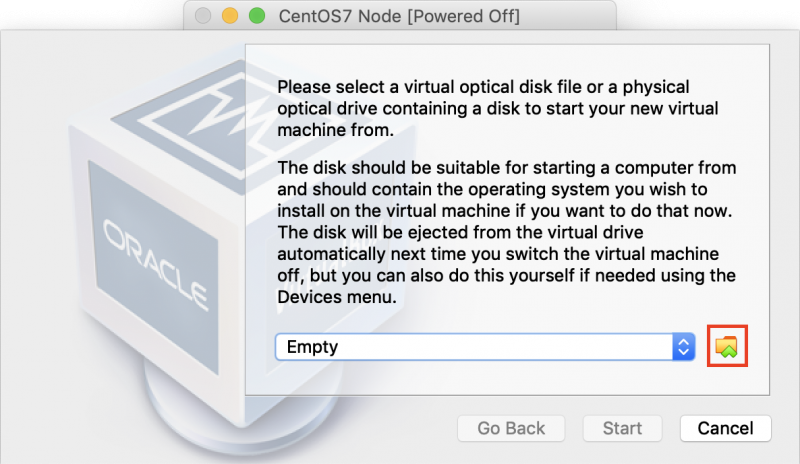This screenshot has width=800, height=464.
Task: Click the "Devices menu." text in the description
Action: (x=337, y=297)
